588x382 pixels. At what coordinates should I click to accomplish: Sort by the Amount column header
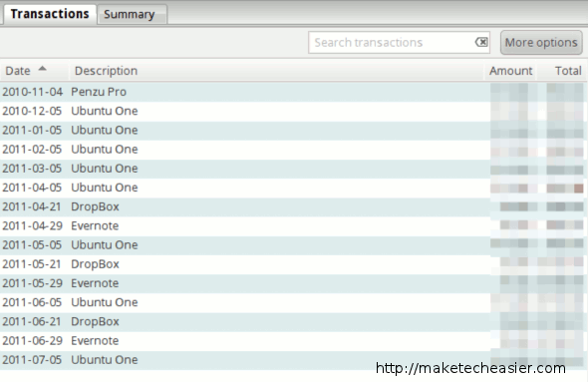pyautogui.click(x=510, y=71)
